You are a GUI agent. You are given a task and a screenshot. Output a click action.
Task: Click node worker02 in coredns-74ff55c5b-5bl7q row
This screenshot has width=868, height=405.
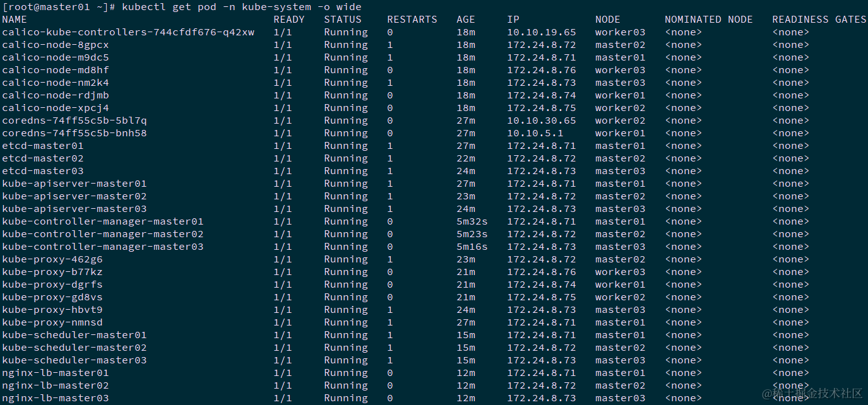pos(621,120)
